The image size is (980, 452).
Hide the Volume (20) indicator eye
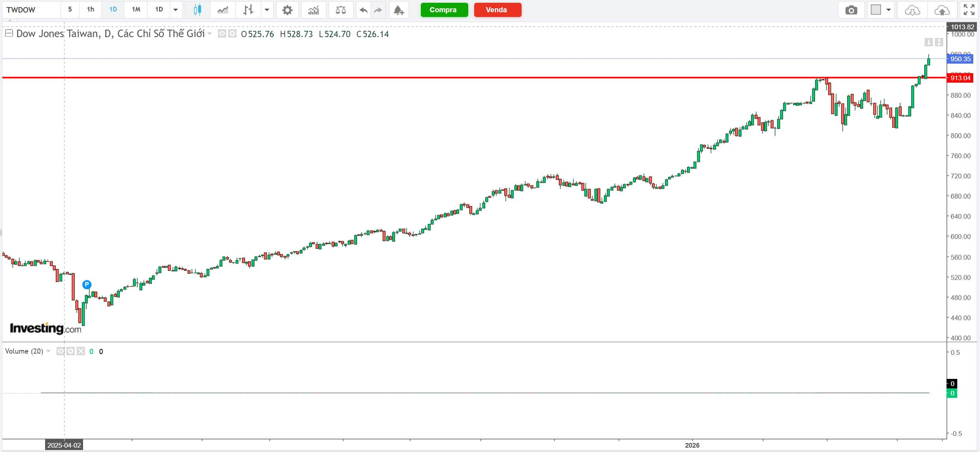(x=60, y=351)
